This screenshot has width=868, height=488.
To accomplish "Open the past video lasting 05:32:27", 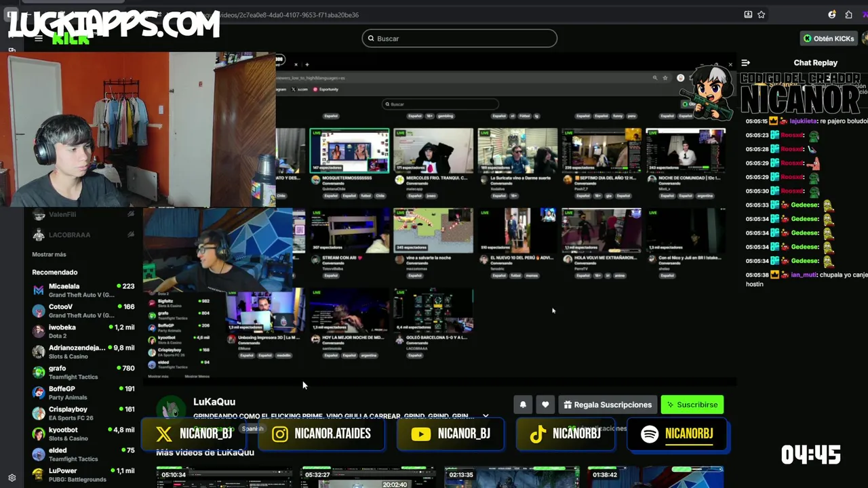I will click(x=368, y=476).
